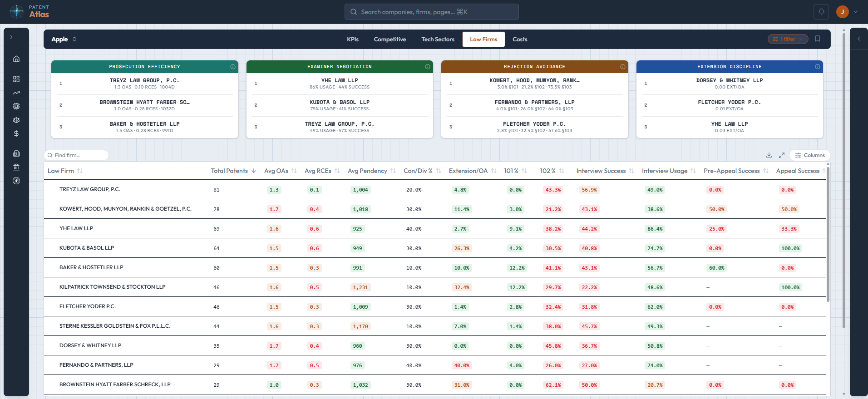Download the law firm table
868x399 pixels.
pyautogui.click(x=769, y=155)
